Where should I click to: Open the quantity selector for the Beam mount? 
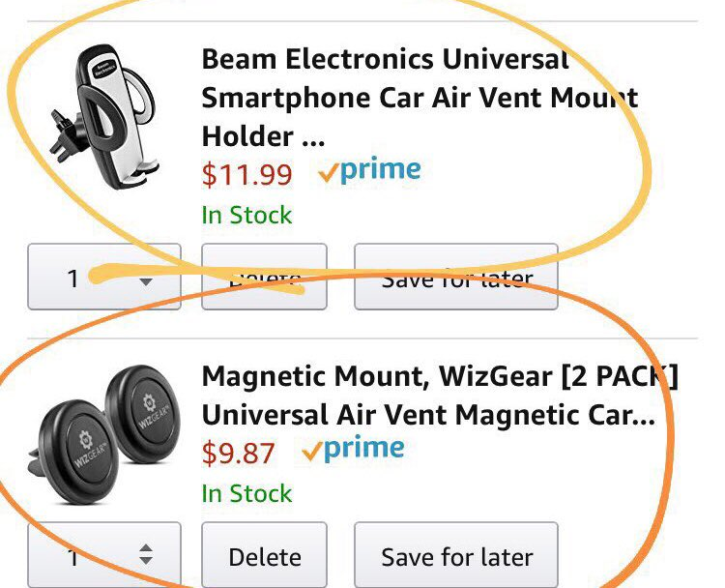point(103,278)
